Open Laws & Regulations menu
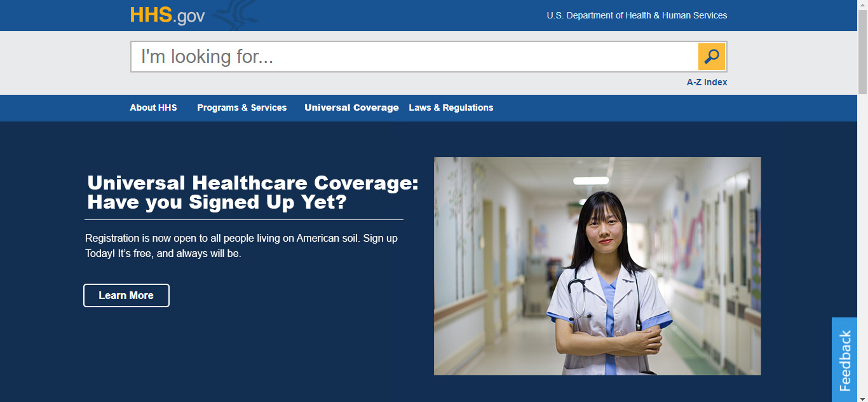Image resolution: width=868 pixels, height=402 pixels. (x=451, y=107)
